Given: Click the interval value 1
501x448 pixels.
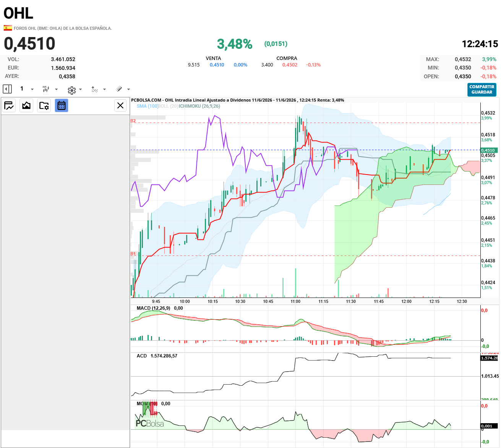Looking at the screenshot, I should tap(22, 89).
